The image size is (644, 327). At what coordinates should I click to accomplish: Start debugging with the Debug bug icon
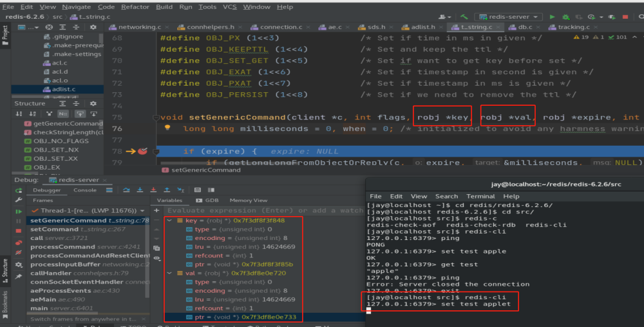coord(565,17)
